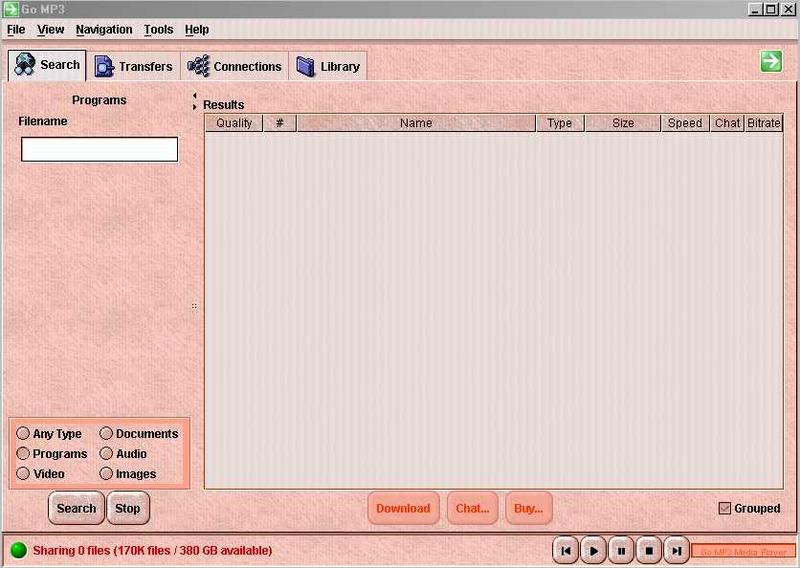Switch to the Transfers tab

pyautogui.click(x=134, y=66)
